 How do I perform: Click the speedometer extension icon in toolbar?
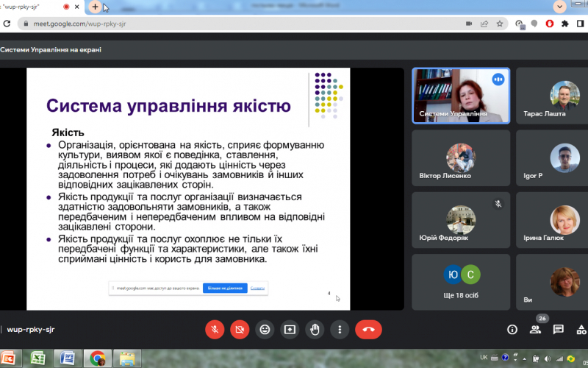[x=520, y=24]
